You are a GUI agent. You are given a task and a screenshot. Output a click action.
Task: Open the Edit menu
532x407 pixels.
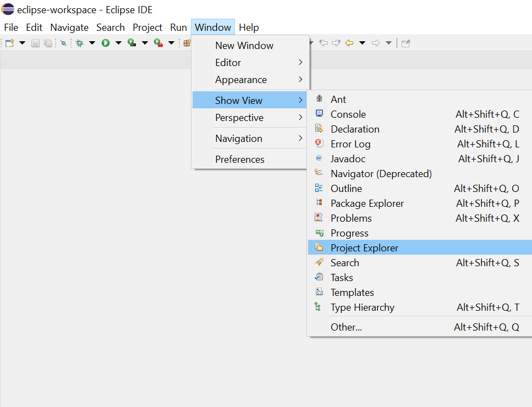(34, 28)
